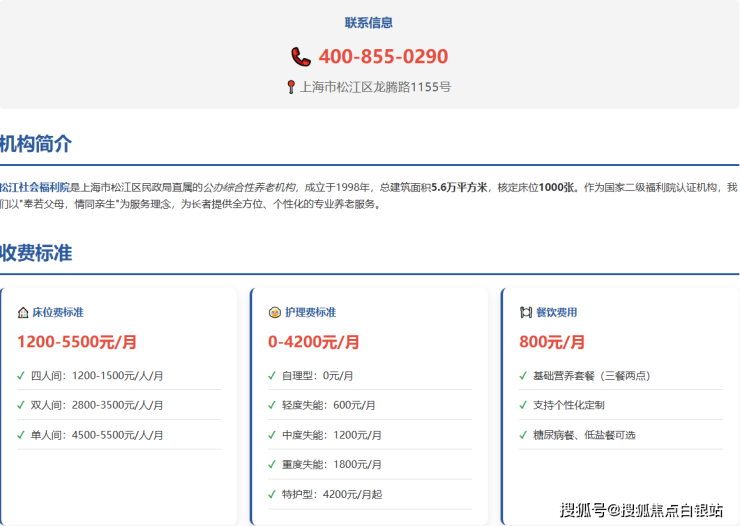The height and width of the screenshot is (526, 740).
Task: Click the 收费标准 section heading
Action: pyautogui.click(x=36, y=253)
